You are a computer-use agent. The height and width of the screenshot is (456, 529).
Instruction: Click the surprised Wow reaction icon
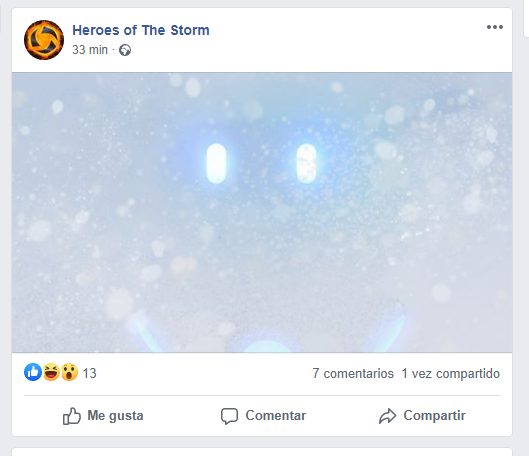(69, 372)
